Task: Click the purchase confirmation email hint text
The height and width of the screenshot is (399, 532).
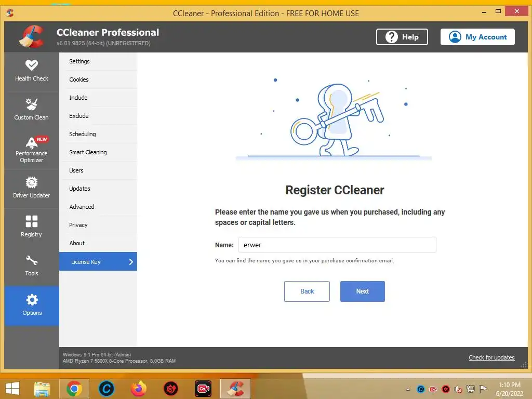Action: tap(304, 261)
